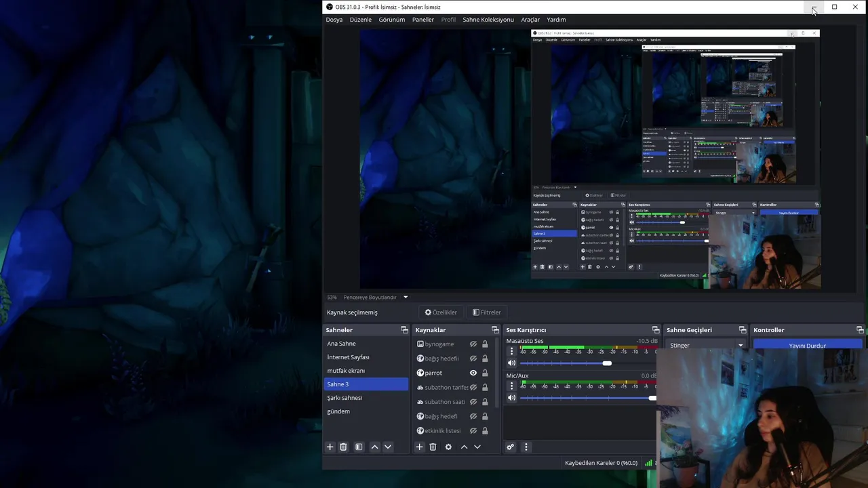The width and height of the screenshot is (868, 488).
Task: Click the Özellikler button
Action: (441, 312)
